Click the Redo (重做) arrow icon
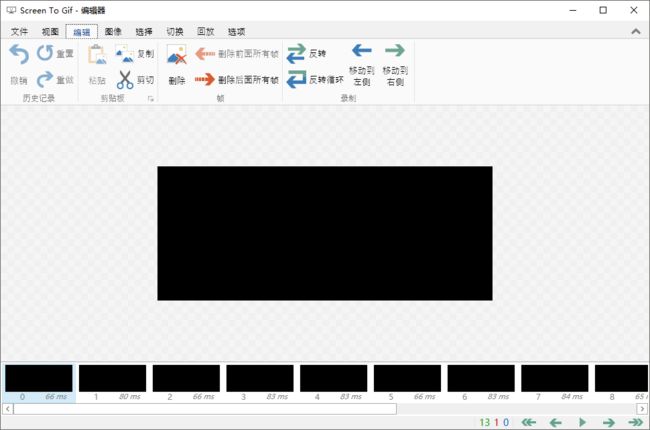This screenshot has width=650, height=430. [x=45, y=79]
